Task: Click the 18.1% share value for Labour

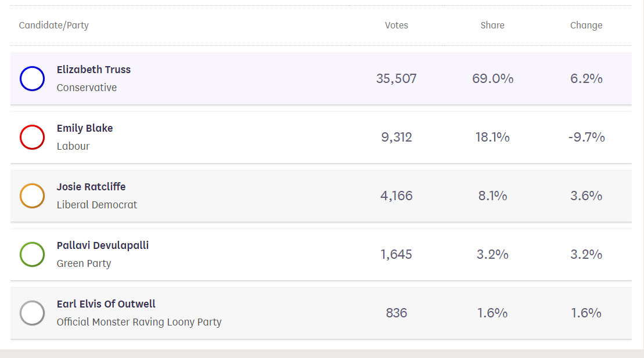Action: (492, 137)
